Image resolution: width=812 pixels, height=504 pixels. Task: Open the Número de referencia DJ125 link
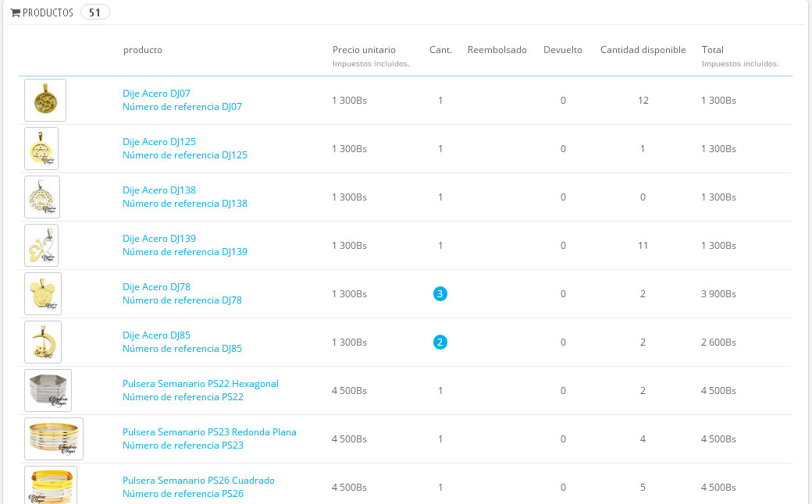click(x=185, y=155)
